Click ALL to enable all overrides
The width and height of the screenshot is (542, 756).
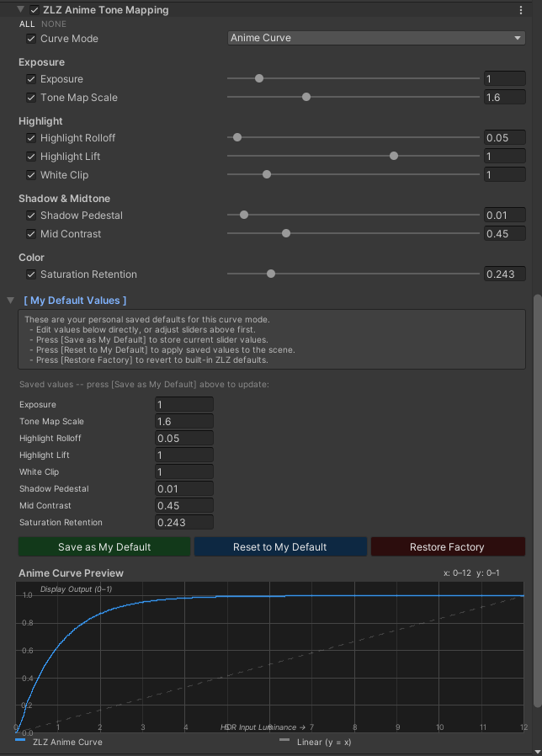pos(27,24)
